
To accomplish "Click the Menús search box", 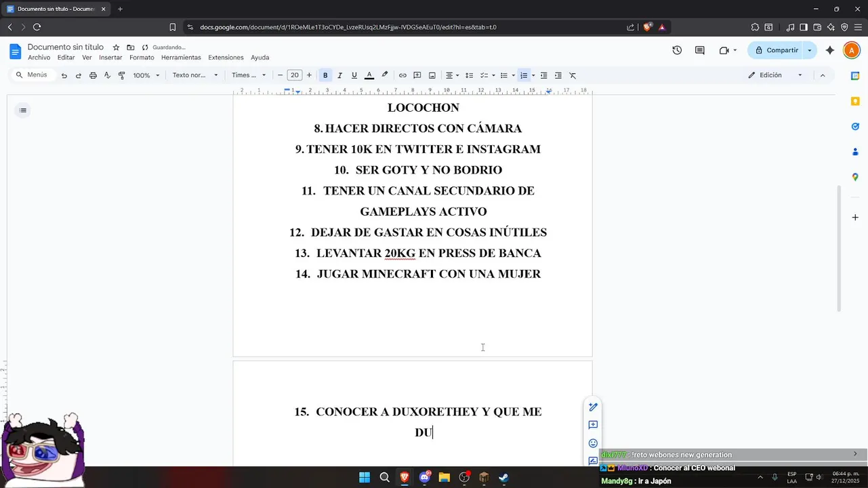I will (32, 75).
